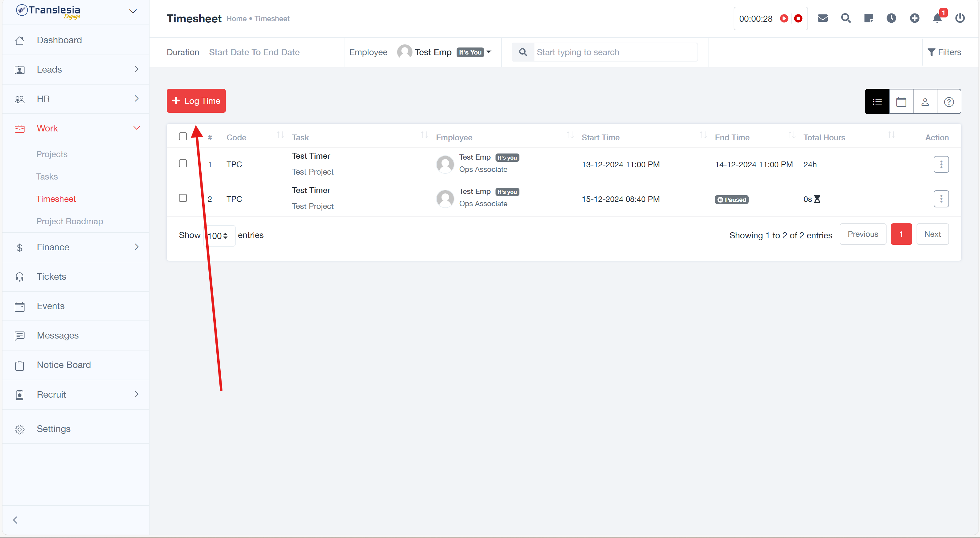This screenshot has height=538, width=980.
Task: Click the search input field
Action: tap(614, 52)
